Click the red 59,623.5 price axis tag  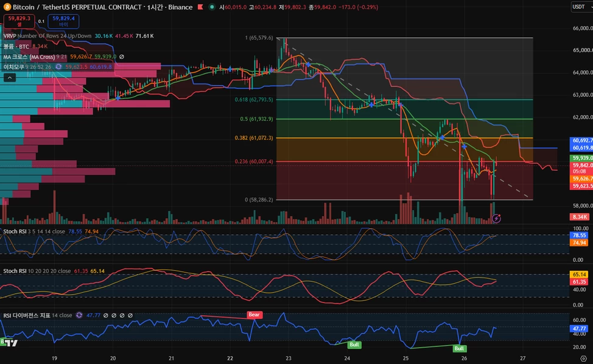[x=581, y=186]
